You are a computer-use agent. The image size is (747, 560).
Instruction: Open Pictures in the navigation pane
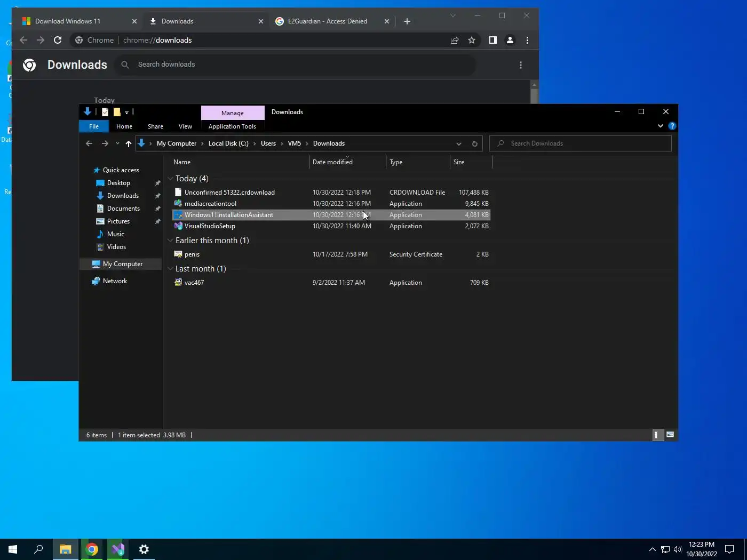[118, 221]
